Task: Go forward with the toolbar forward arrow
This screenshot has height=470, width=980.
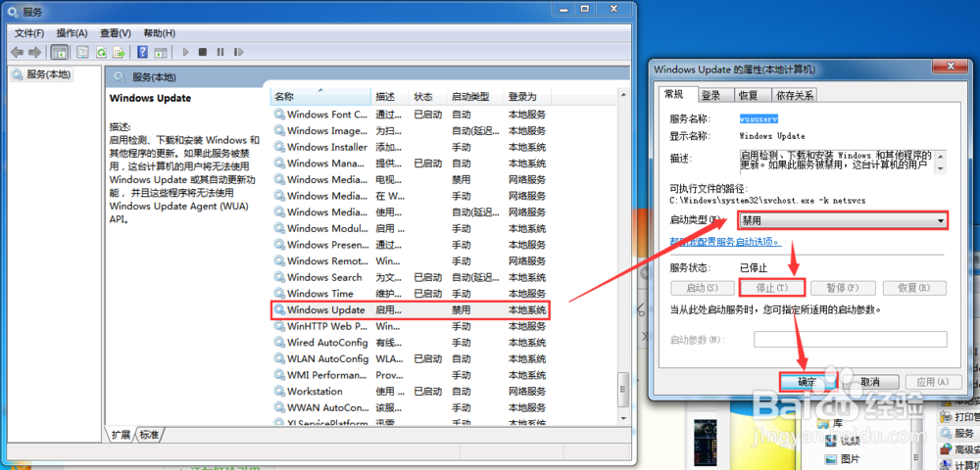Action: click(35, 53)
